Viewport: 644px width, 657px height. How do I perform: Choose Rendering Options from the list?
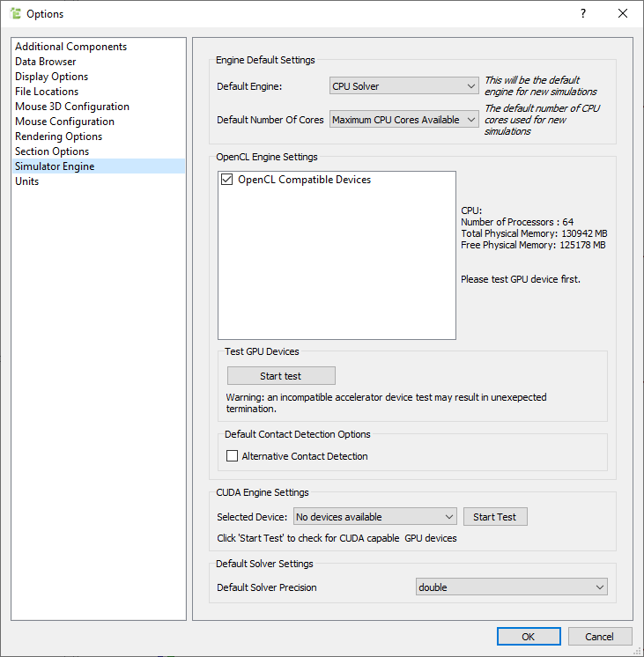pos(59,137)
